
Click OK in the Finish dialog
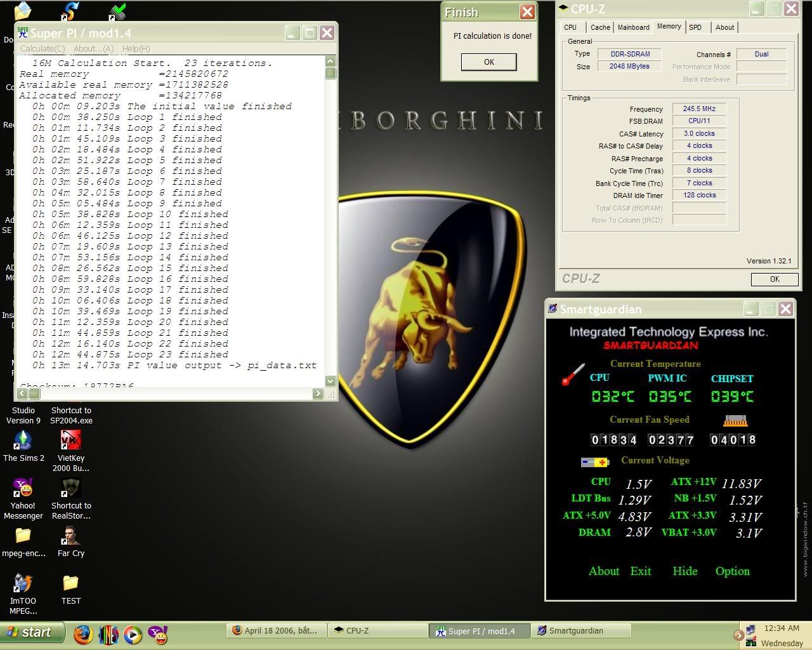coord(488,62)
